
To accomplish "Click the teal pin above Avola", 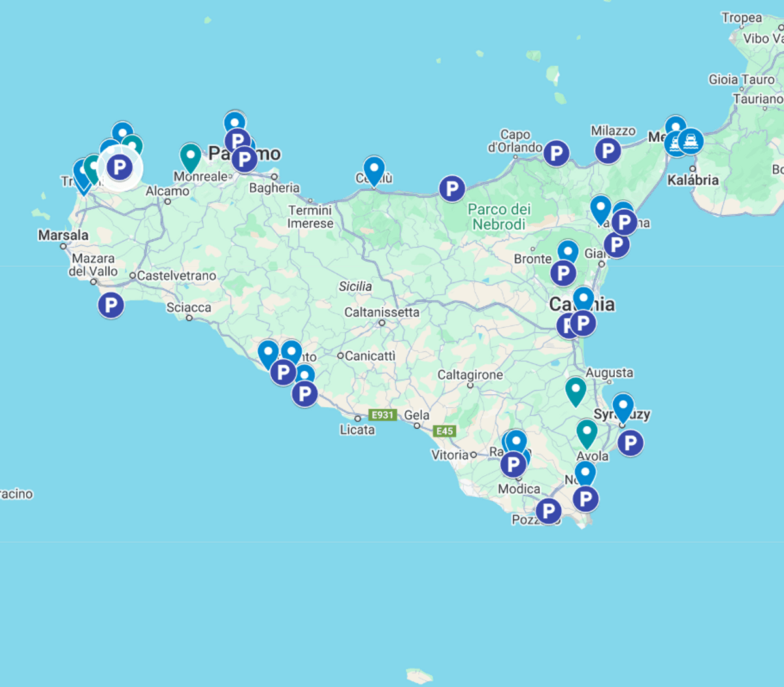I will coord(586,432).
